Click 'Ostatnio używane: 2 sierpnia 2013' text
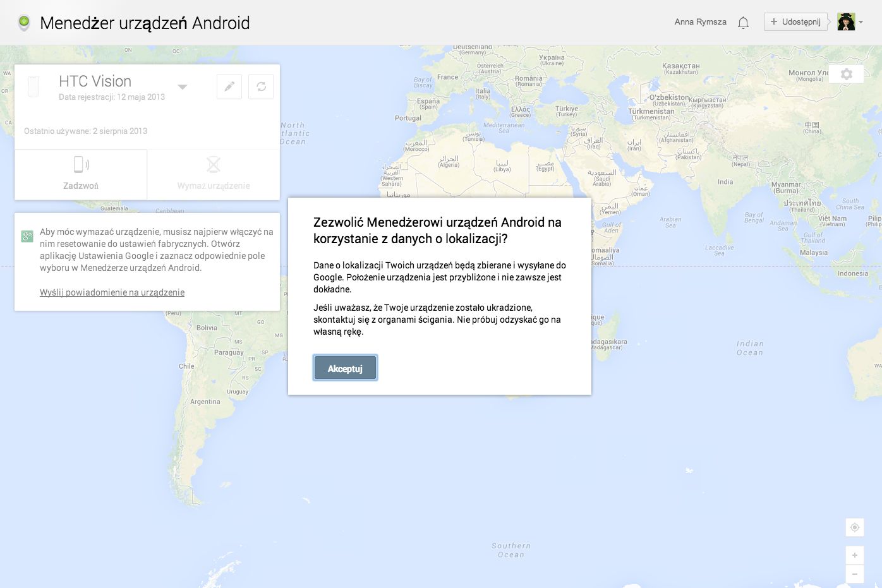 pos(85,131)
